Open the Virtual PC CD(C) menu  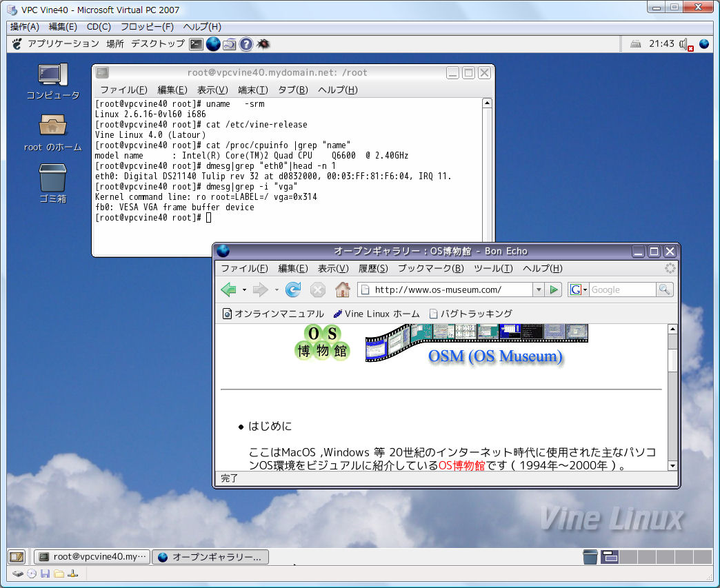pyautogui.click(x=99, y=27)
